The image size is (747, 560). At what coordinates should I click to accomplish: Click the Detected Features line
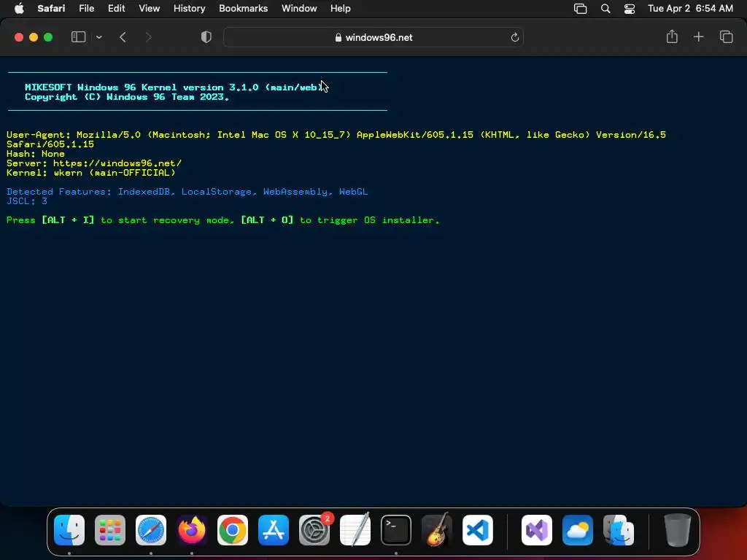point(187,192)
